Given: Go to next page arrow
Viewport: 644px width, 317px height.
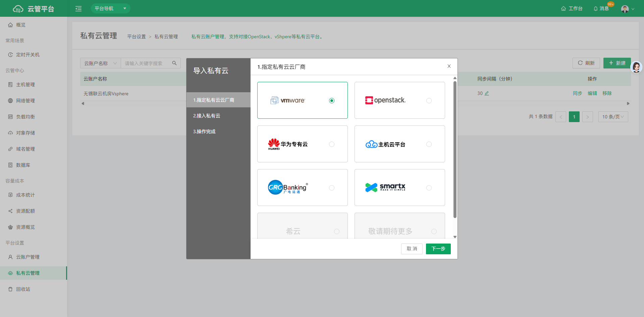Looking at the screenshot, I should [588, 117].
